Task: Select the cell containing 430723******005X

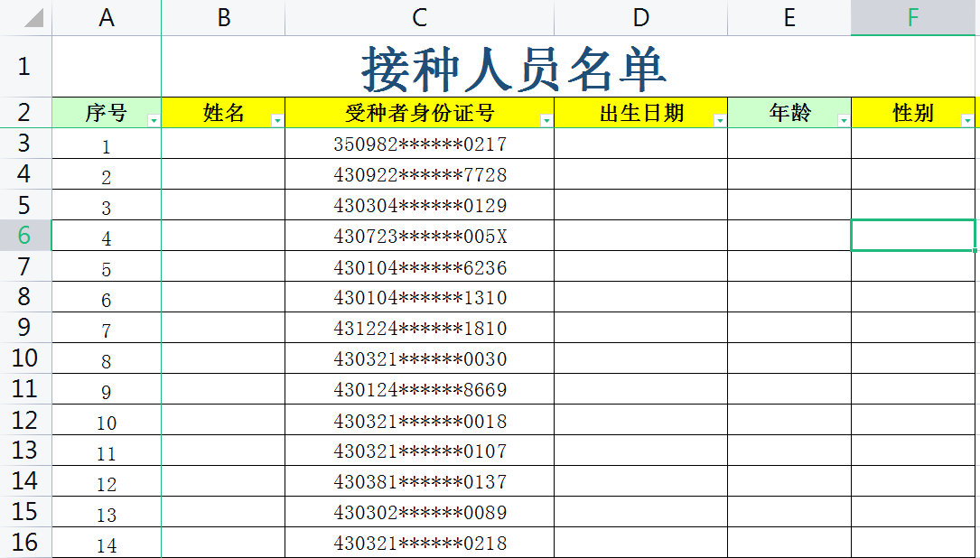Action: click(418, 236)
